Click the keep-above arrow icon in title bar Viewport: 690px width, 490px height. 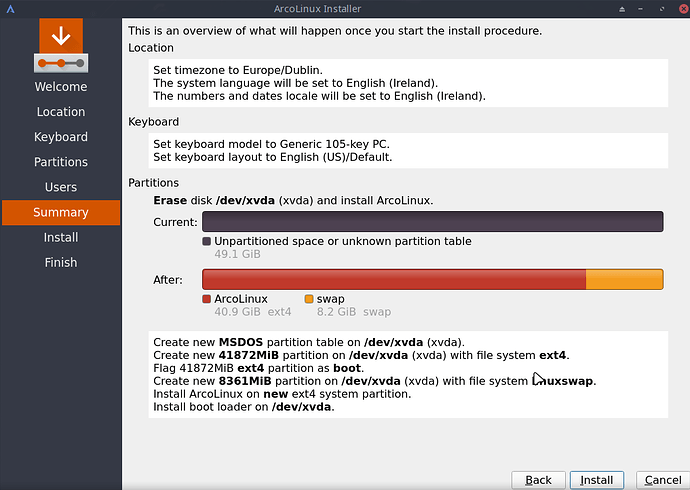click(622, 9)
